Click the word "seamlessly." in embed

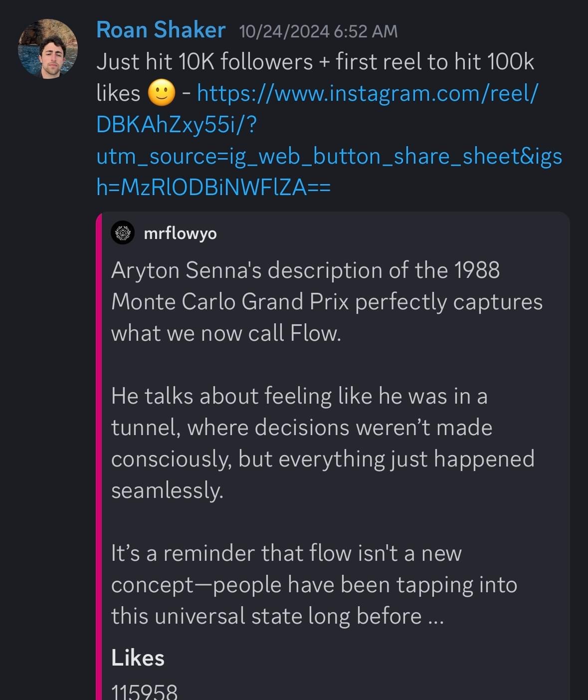click(x=167, y=490)
